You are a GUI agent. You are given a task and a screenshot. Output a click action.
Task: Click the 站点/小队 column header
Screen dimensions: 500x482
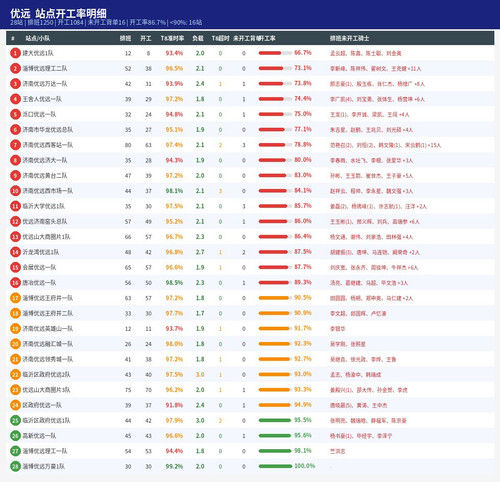point(38,38)
